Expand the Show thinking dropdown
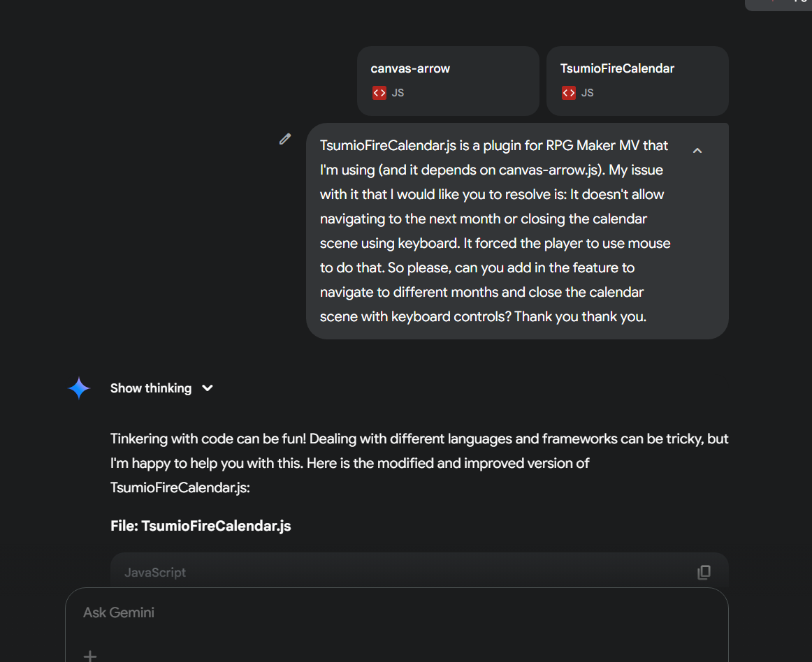Viewport: 812px width, 662px height. (x=207, y=388)
